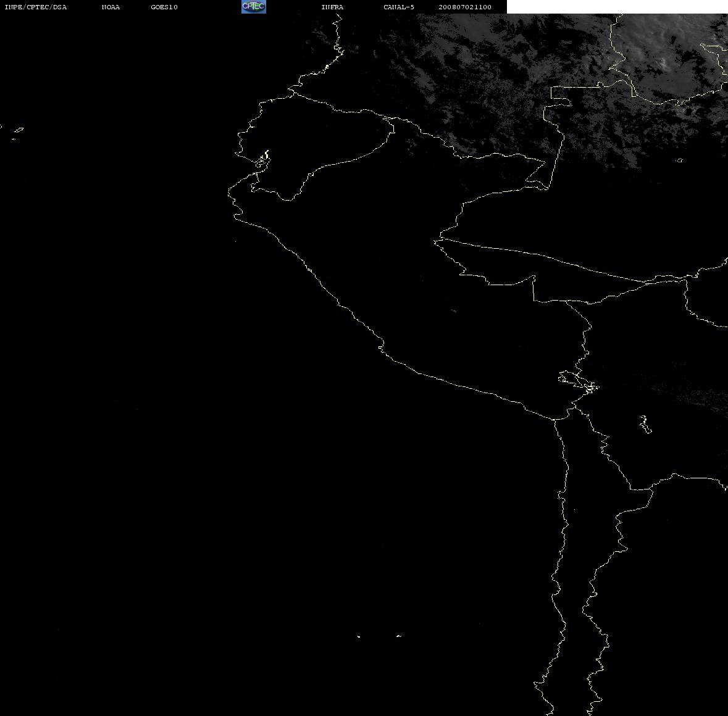Click the '200807021100' timestamp text

[465, 7]
